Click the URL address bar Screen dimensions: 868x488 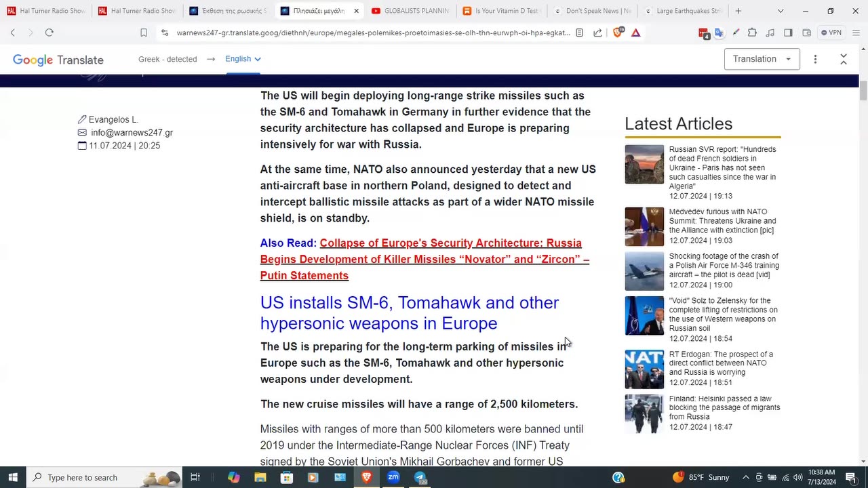pos(373,33)
